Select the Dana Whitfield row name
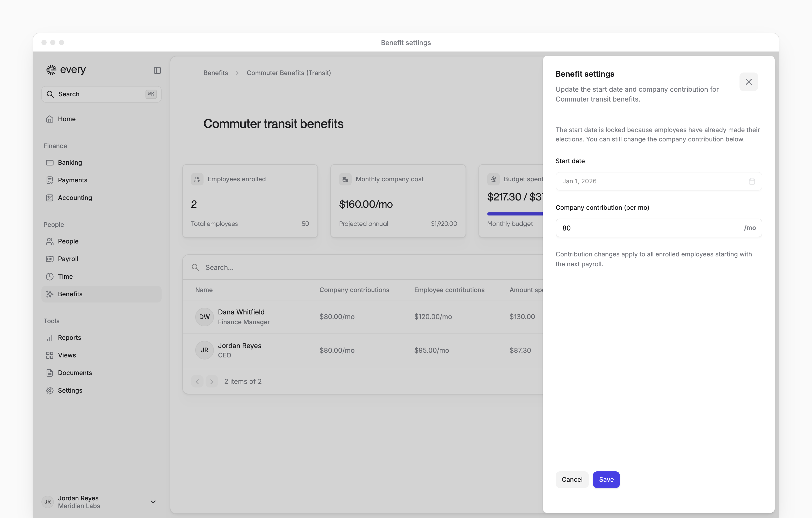Image resolution: width=812 pixels, height=518 pixels. (241, 312)
